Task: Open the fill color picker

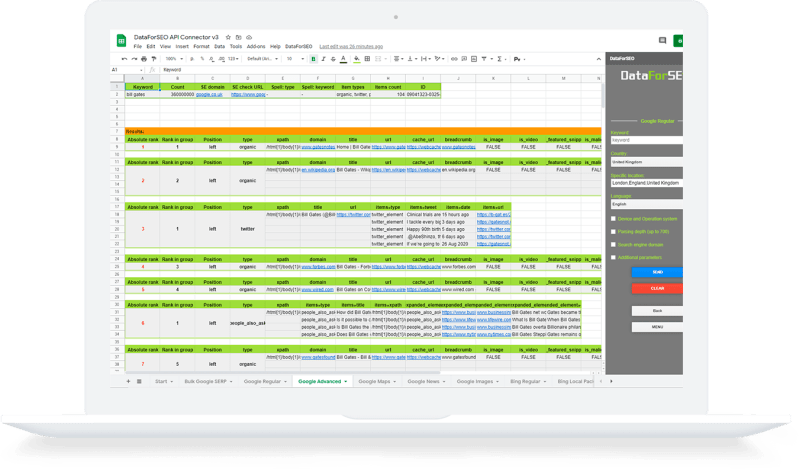Action: [357, 59]
